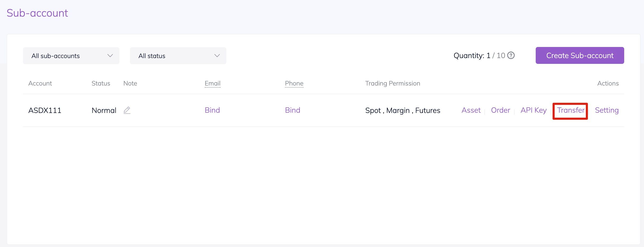Click the Transfer action link
The image size is (644, 247).
tap(571, 110)
